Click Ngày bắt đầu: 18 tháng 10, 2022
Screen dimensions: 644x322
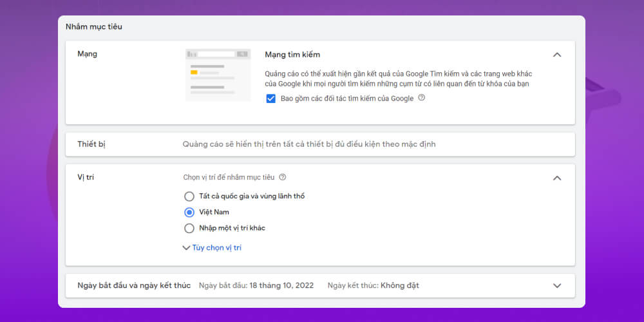pos(256,285)
